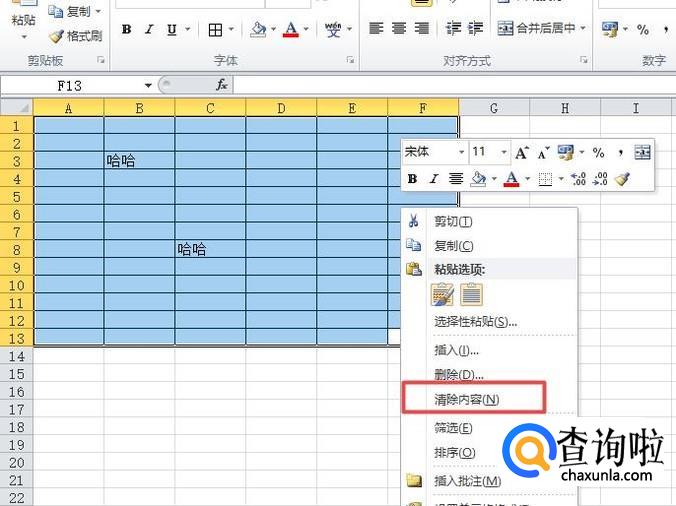Apply fill color in mini toolbar

(x=479, y=178)
